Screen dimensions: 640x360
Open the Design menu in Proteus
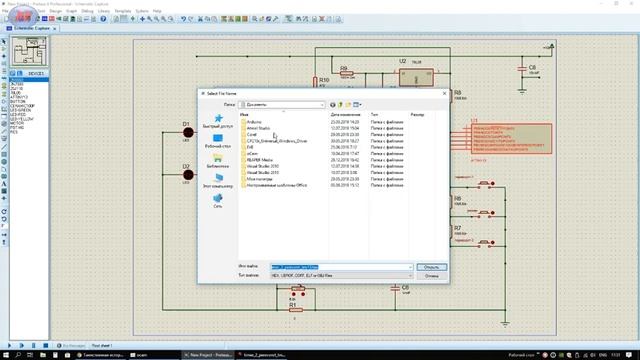pos(56,11)
